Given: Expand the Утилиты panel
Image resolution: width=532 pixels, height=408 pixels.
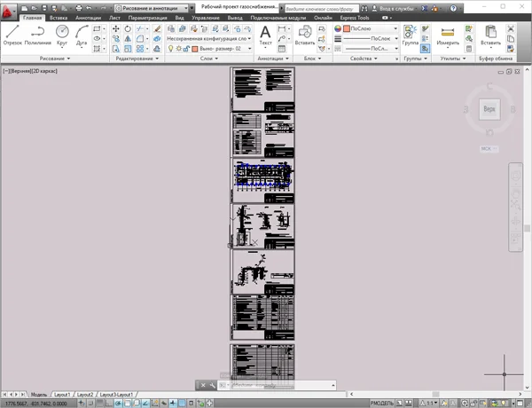Looking at the screenshot, I should tap(453, 59).
